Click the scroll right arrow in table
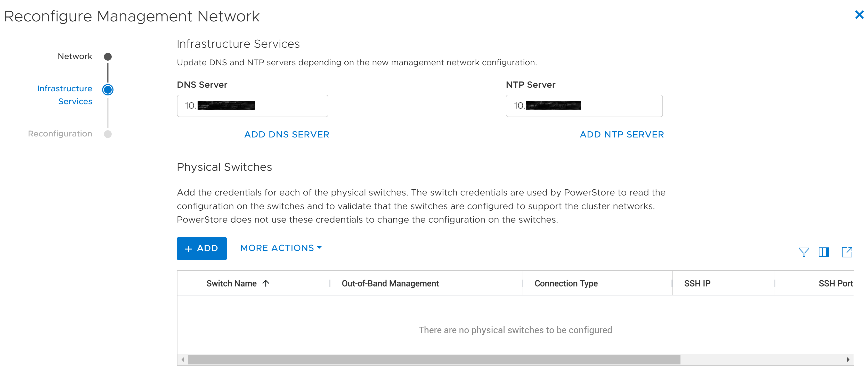The image size is (868, 383). [848, 360]
